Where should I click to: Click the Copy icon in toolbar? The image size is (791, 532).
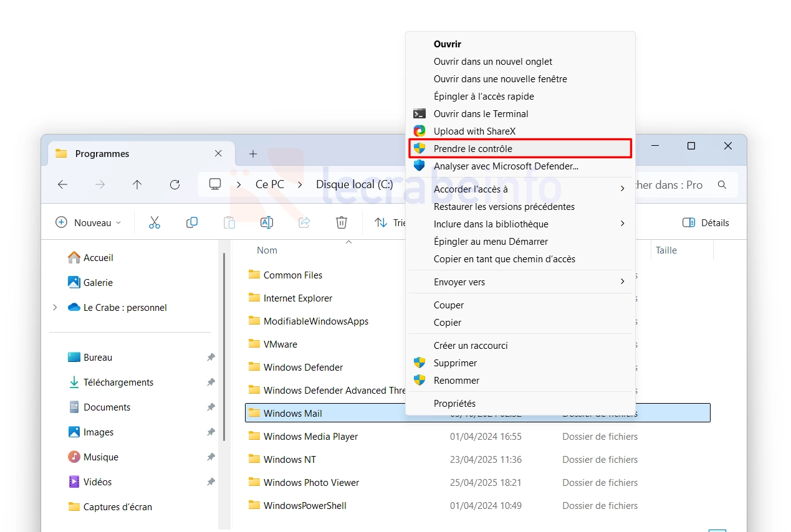point(192,222)
